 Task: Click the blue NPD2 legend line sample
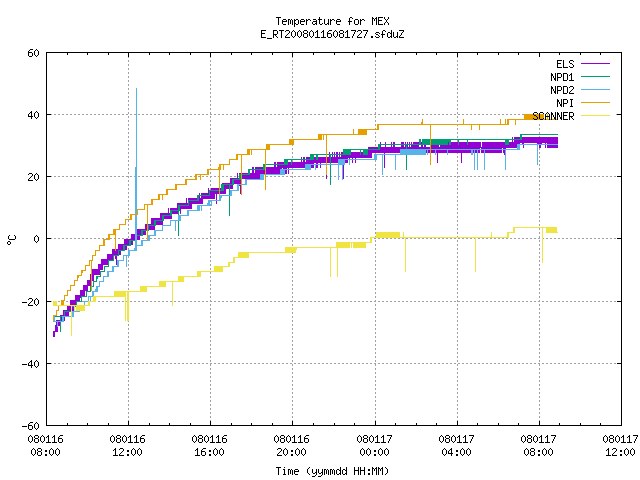[x=595, y=89]
